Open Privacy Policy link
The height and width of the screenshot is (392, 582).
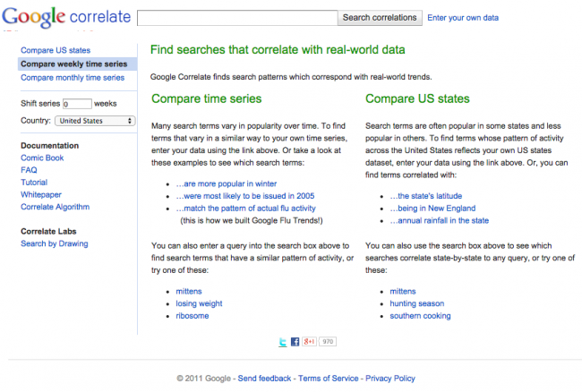pos(390,379)
